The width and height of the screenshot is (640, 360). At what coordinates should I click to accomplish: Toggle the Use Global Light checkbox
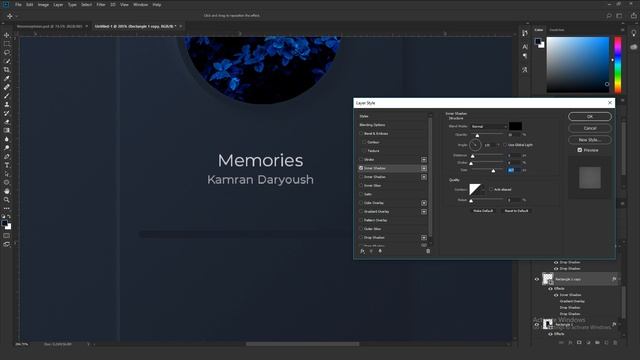[505, 145]
